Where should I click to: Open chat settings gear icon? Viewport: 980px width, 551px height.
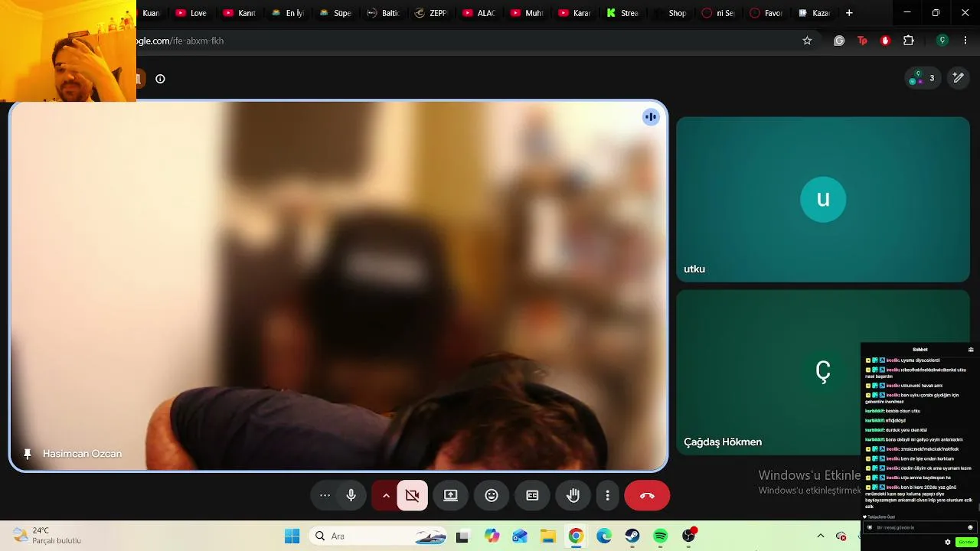pos(948,542)
